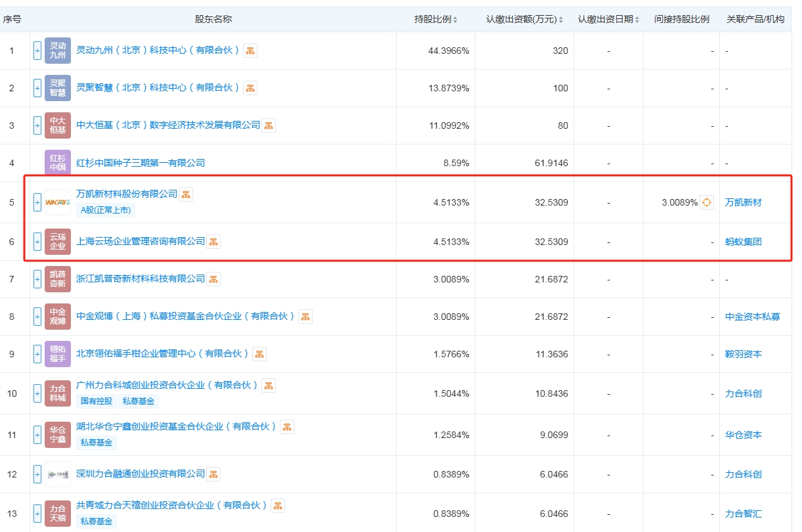Screen dimensions: 802x532
Task: Expand row 7 浙江凯普奇 shareholder details
Action: pyautogui.click(x=37, y=279)
